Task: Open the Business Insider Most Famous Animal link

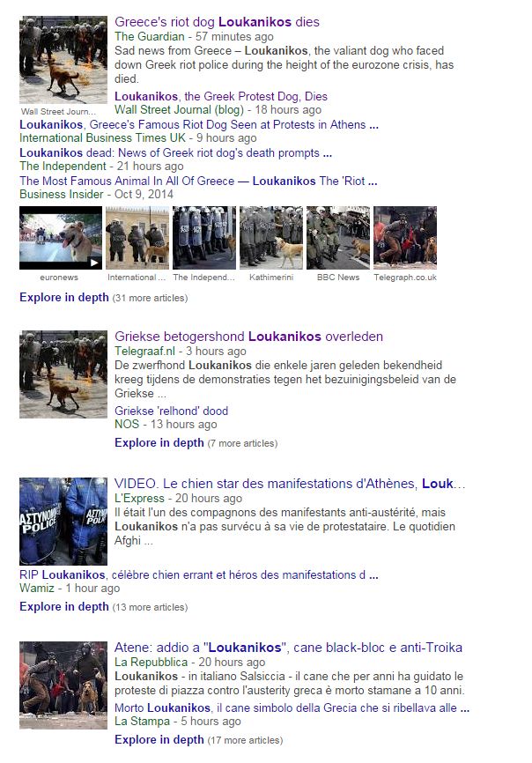Action: (198, 181)
